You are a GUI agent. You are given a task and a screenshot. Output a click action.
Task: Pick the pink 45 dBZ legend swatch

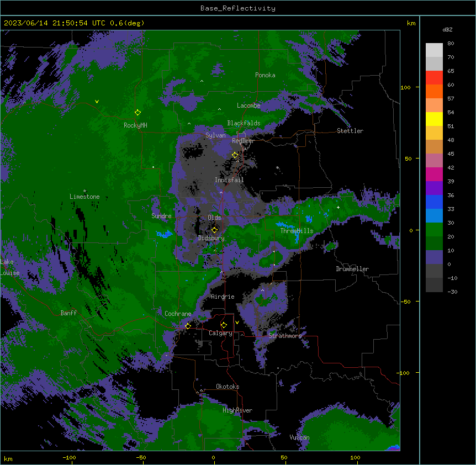tap(434, 160)
